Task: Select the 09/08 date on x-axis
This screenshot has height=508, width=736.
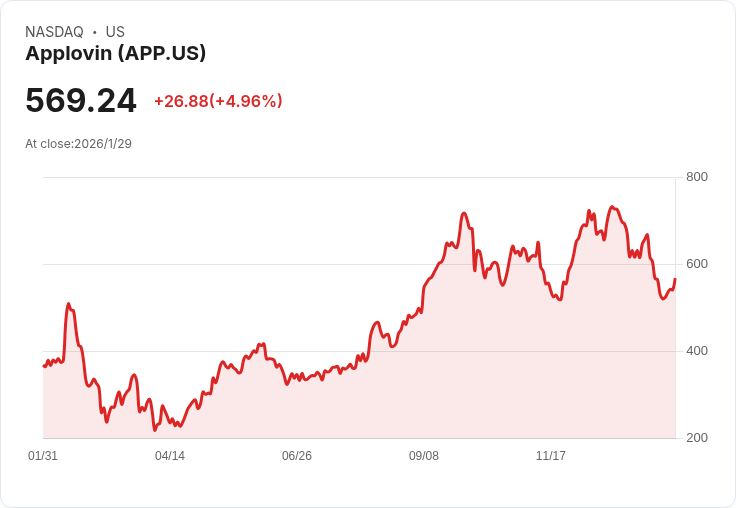Action: [424, 455]
